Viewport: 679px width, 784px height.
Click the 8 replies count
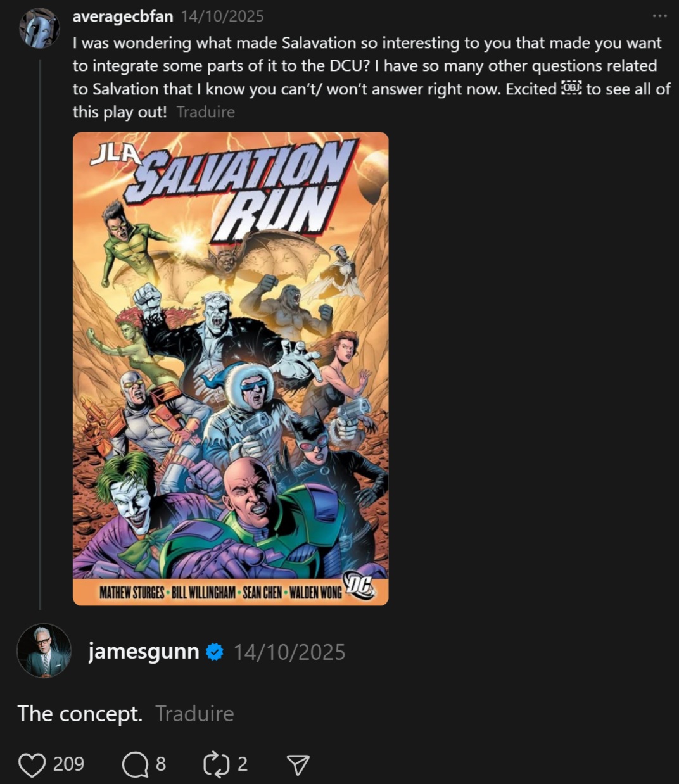click(161, 764)
